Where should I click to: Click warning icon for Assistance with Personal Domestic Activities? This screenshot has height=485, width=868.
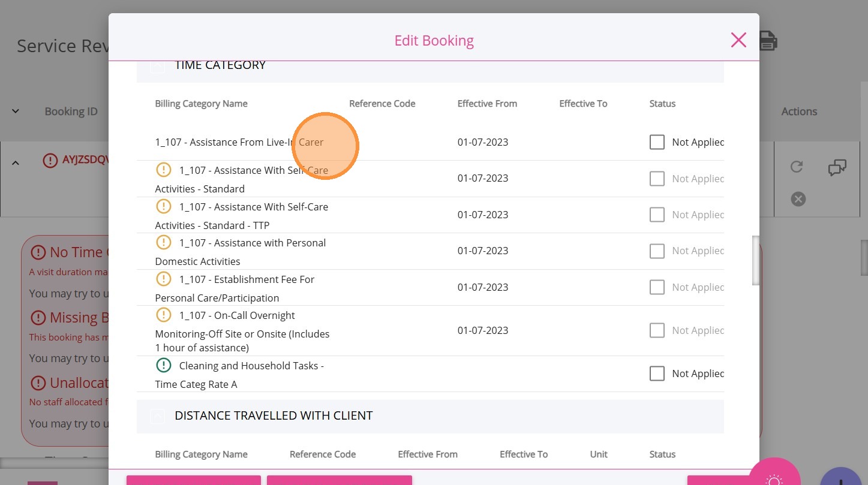164,243
